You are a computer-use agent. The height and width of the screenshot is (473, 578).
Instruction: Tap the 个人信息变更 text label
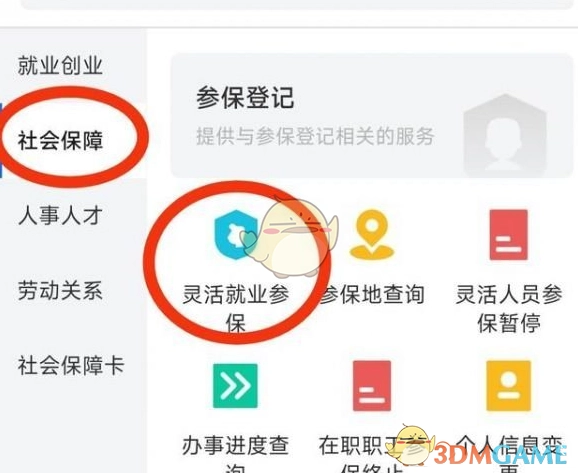[509, 453]
